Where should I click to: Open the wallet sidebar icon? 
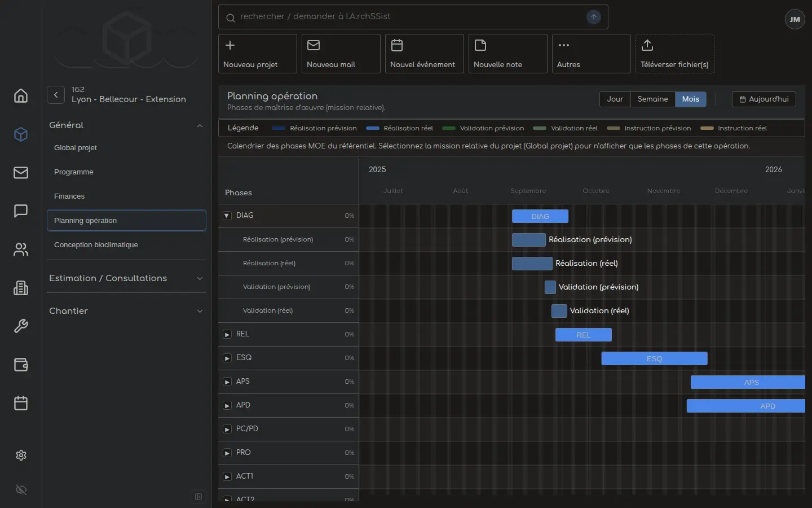(21, 365)
